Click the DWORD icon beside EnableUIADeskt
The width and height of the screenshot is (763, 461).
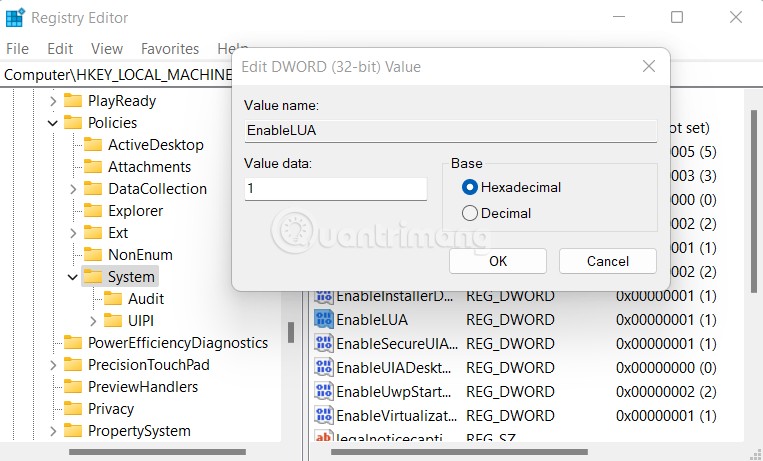(x=324, y=368)
